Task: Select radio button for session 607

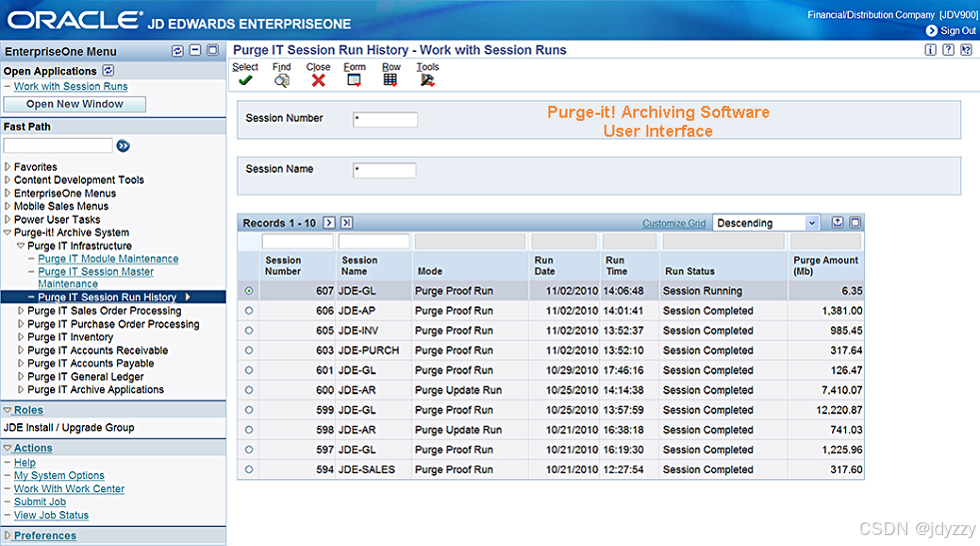Action: [x=250, y=290]
